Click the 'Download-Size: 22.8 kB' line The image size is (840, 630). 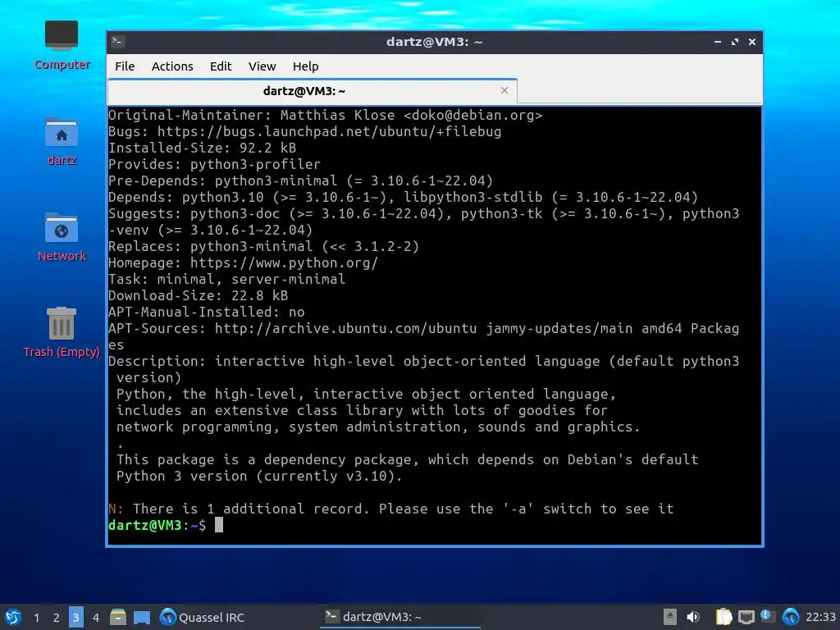coord(199,295)
